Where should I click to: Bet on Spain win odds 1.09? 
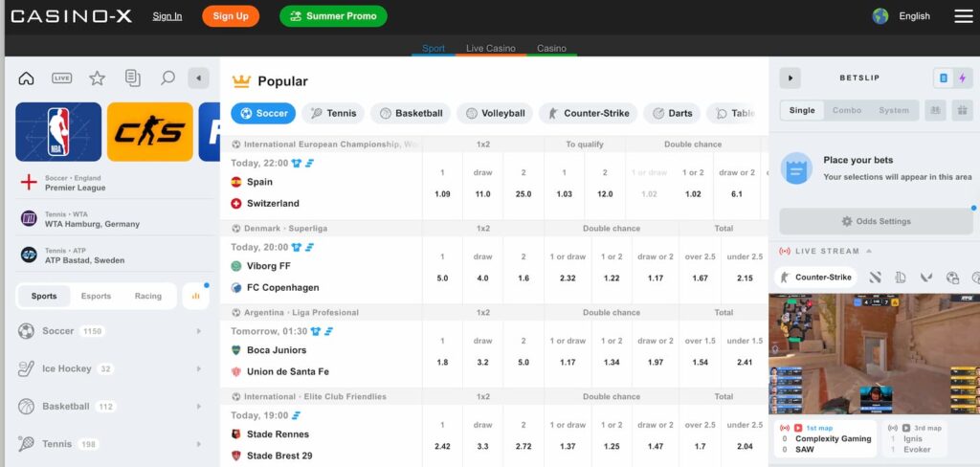tap(442, 194)
